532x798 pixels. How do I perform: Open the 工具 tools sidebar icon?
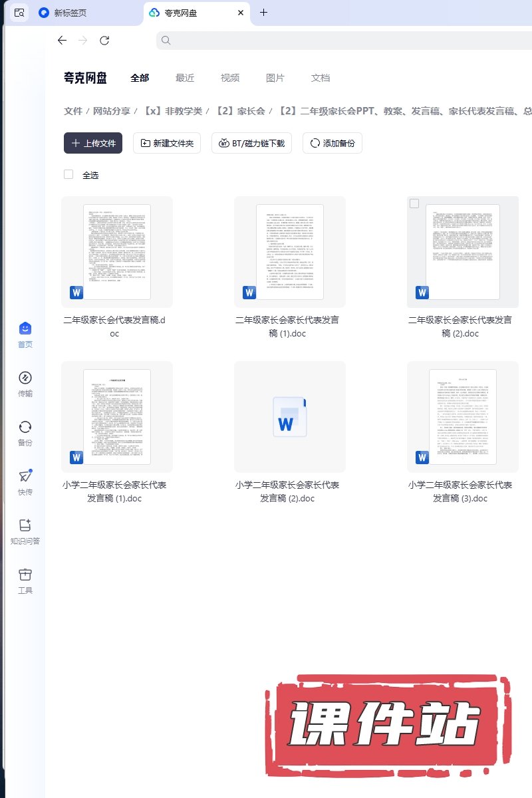(x=25, y=575)
